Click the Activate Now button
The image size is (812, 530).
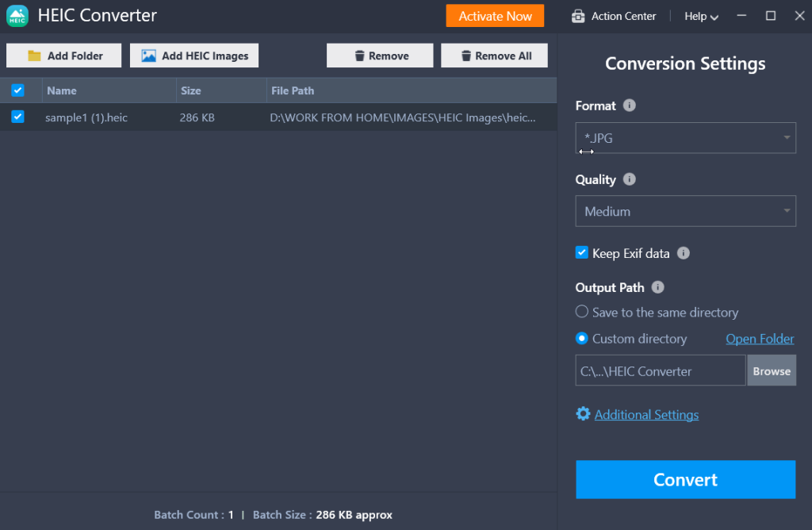pyautogui.click(x=495, y=16)
